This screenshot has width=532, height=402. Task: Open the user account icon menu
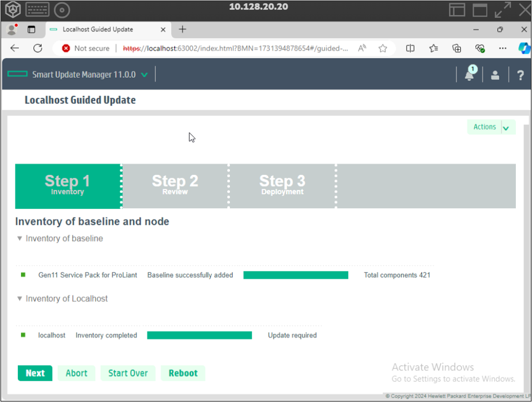(495, 74)
